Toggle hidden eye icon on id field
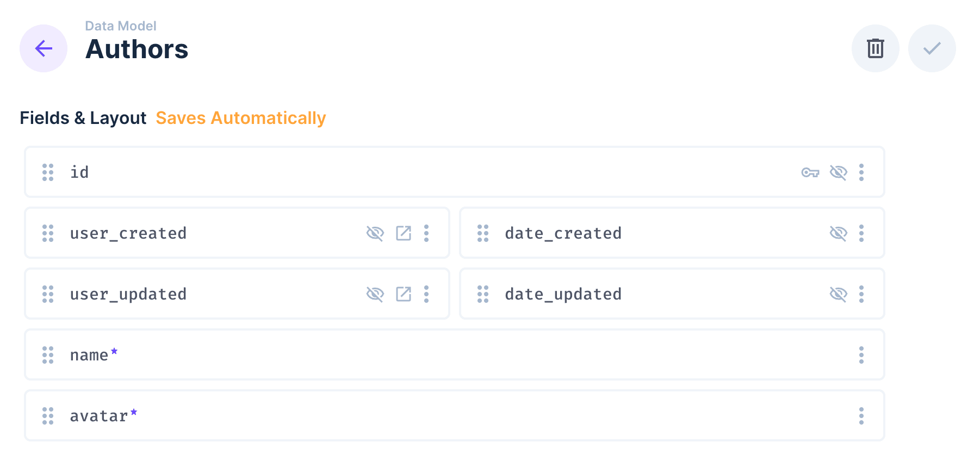The width and height of the screenshot is (980, 461). click(x=838, y=173)
